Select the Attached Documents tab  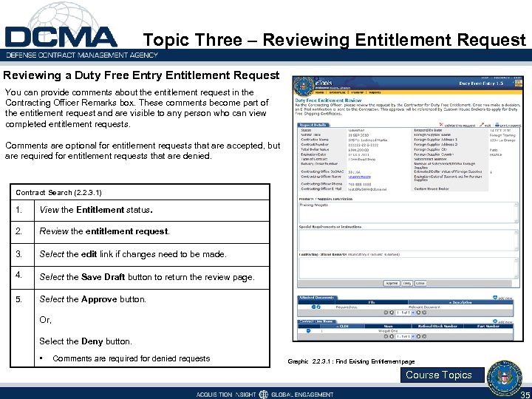tap(318, 298)
